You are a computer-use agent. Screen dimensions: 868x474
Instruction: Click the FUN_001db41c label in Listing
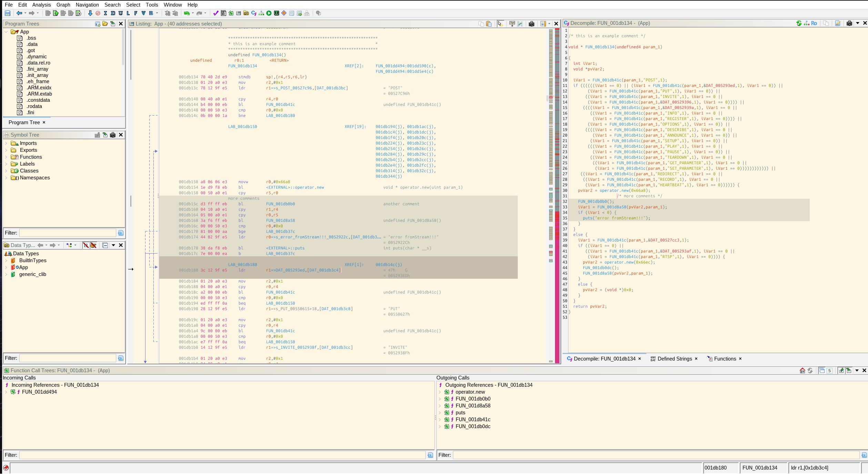[x=280, y=105]
